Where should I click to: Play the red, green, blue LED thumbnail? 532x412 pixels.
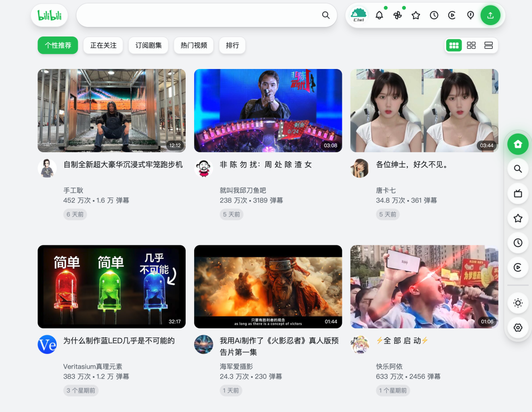click(112, 287)
